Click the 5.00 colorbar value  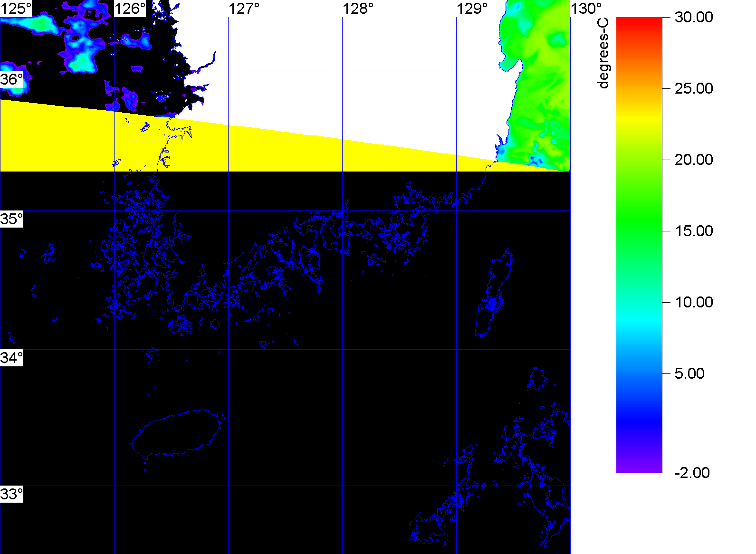click(x=689, y=373)
